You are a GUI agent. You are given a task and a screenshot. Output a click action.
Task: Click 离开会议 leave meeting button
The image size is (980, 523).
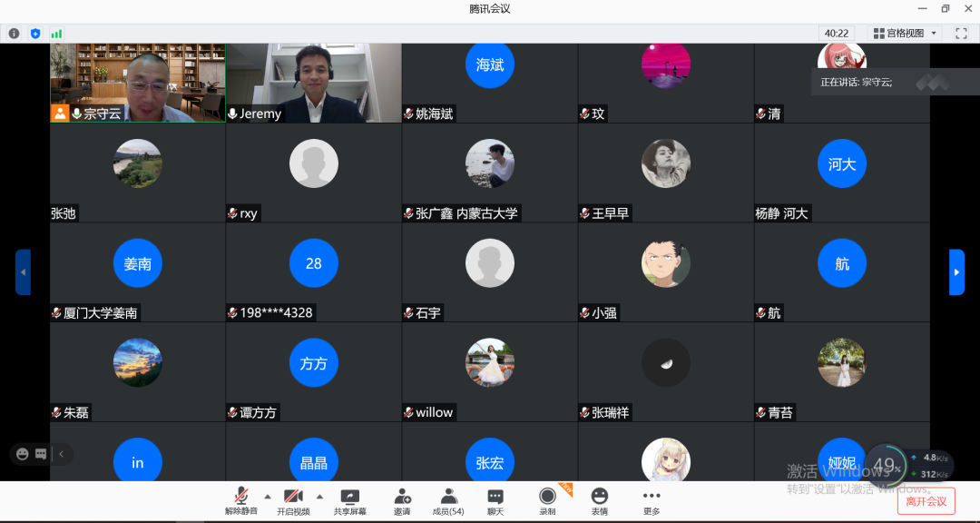[926, 501]
